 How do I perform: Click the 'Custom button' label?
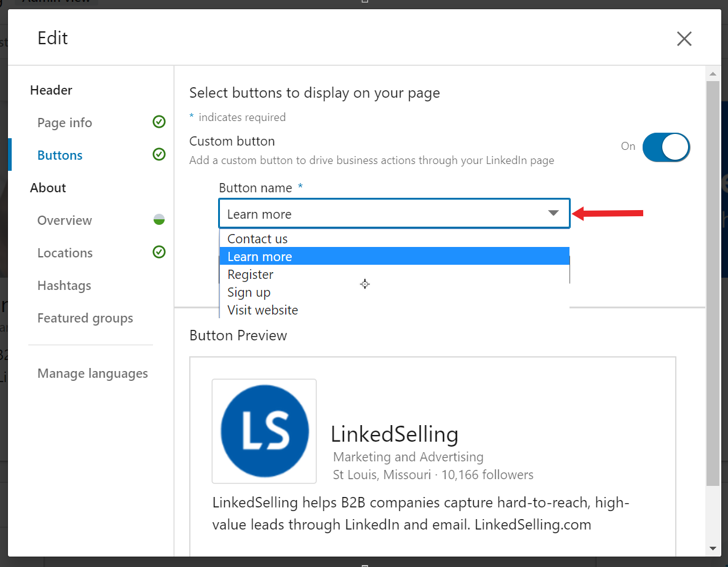tap(232, 141)
